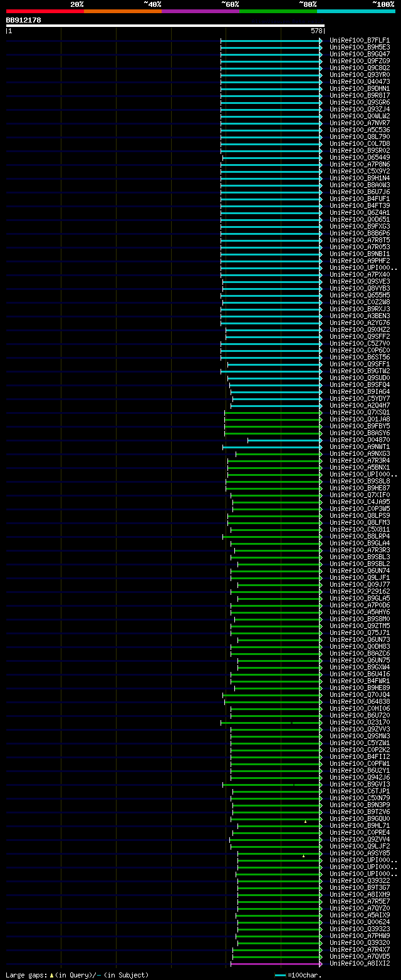Select the UniRef100_O64838 label
Viewport: 401px width, 980px height.
pos(360,701)
